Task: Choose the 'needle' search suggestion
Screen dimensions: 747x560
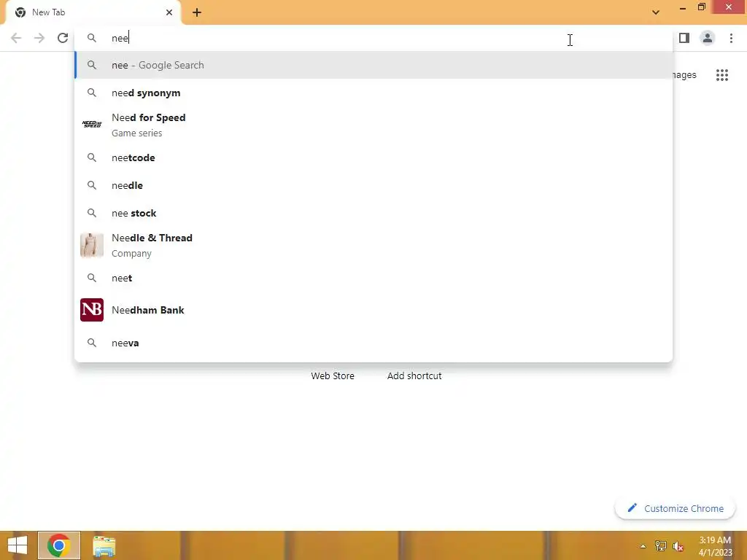Action: tap(373, 185)
